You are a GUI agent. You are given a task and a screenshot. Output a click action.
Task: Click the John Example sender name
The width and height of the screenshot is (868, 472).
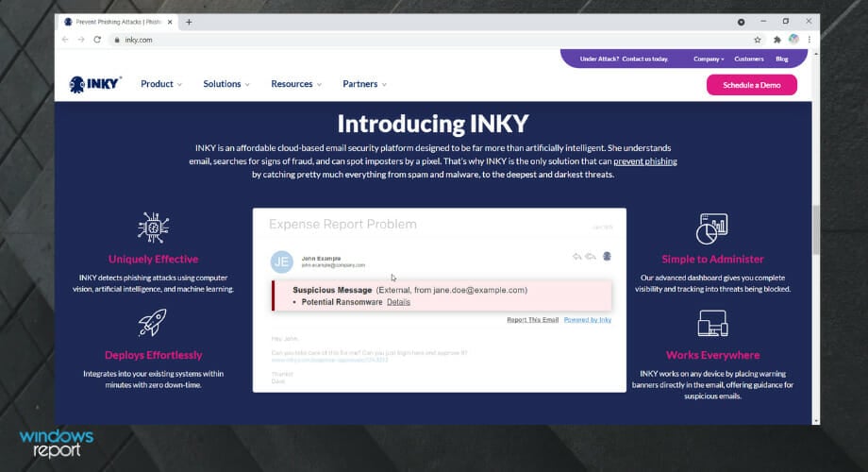321,258
